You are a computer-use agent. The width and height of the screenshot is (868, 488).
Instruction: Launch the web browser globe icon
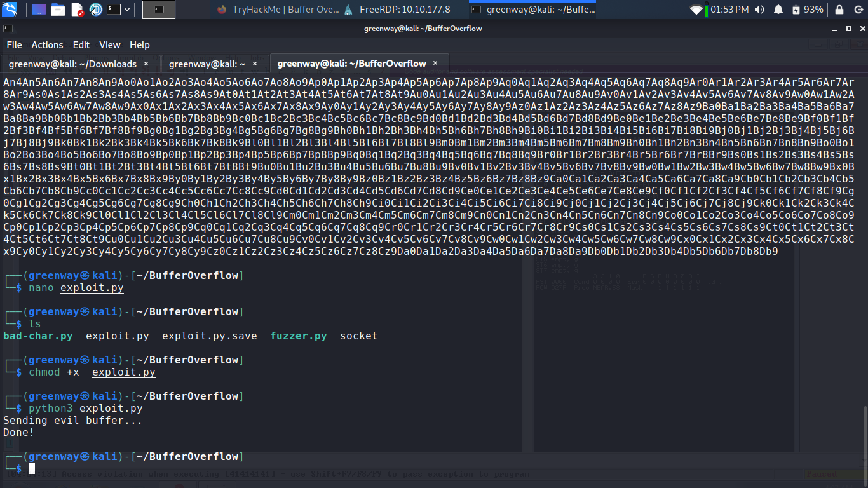[96, 10]
